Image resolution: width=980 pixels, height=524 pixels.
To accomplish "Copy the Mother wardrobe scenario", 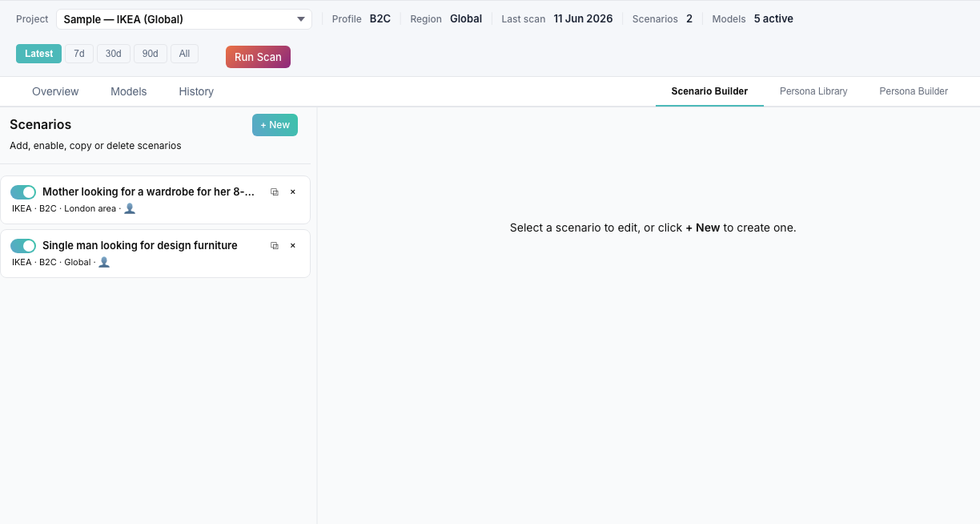I will tap(275, 192).
